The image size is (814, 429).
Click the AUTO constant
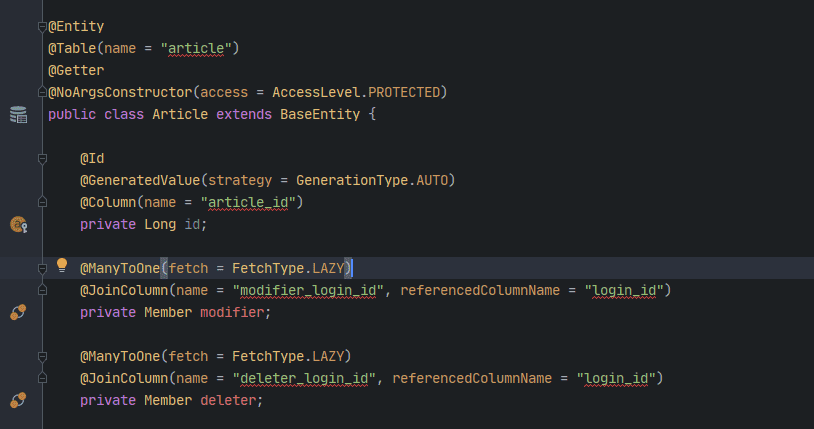click(x=432, y=180)
